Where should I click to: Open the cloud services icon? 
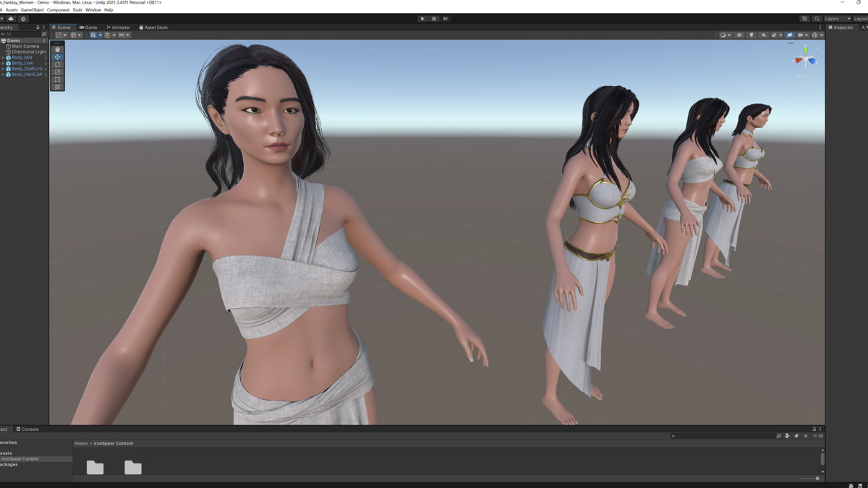[x=11, y=19]
